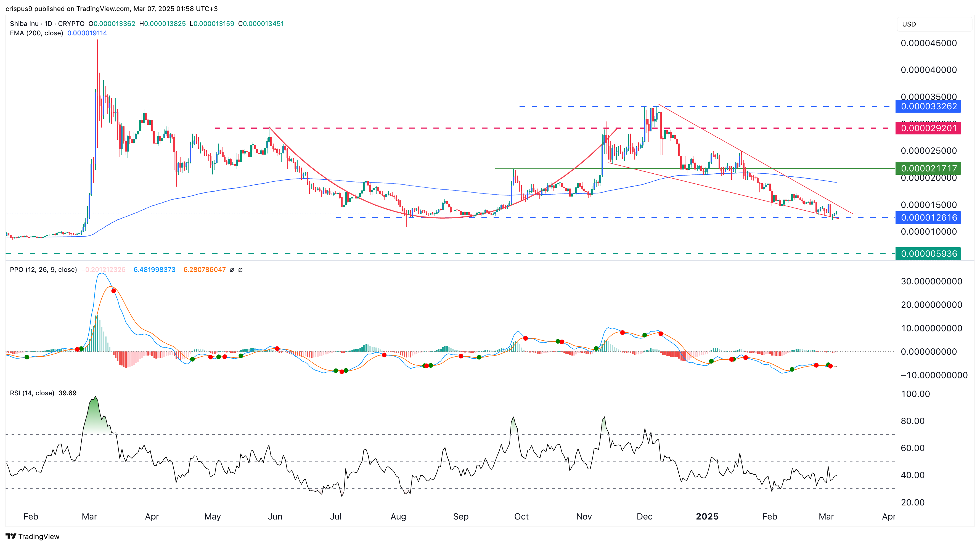Click the Feb label at left of time axis
The width and height of the screenshot is (980, 546).
(x=31, y=517)
